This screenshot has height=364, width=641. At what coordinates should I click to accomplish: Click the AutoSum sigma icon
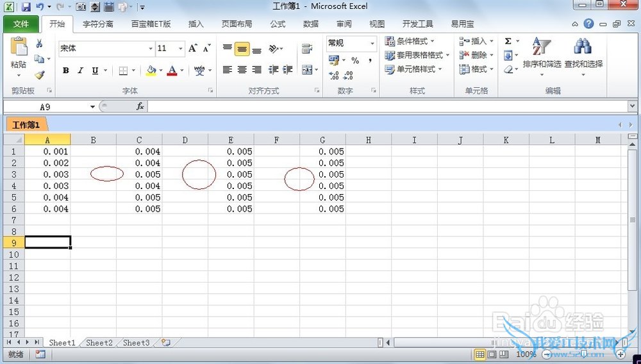point(508,41)
